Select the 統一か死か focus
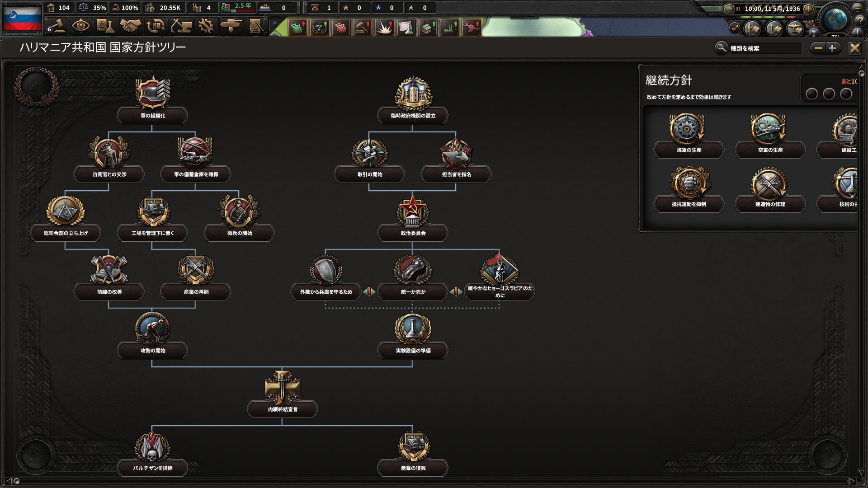Screen dimensions: 868x488 [413, 277]
